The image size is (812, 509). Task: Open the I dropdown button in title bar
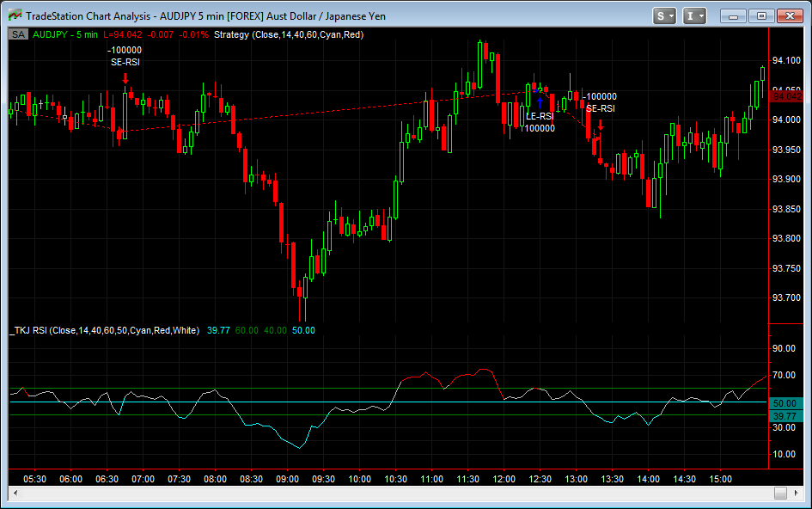694,16
